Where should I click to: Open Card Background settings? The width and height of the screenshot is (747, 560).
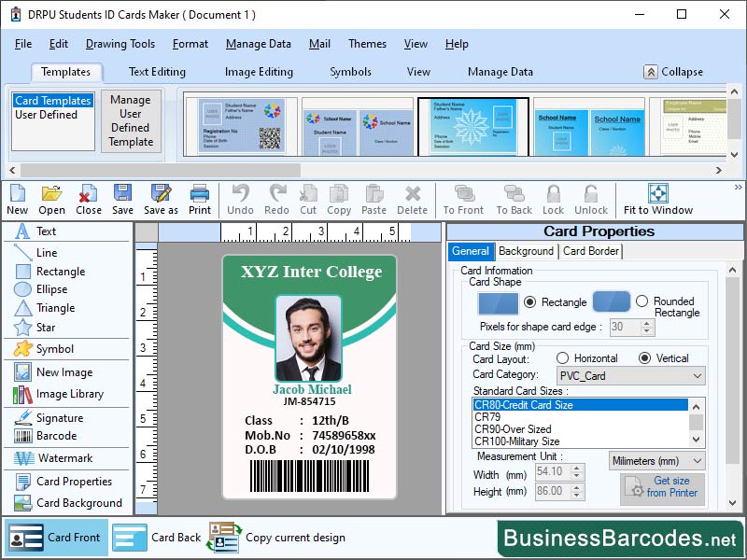[67, 503]
